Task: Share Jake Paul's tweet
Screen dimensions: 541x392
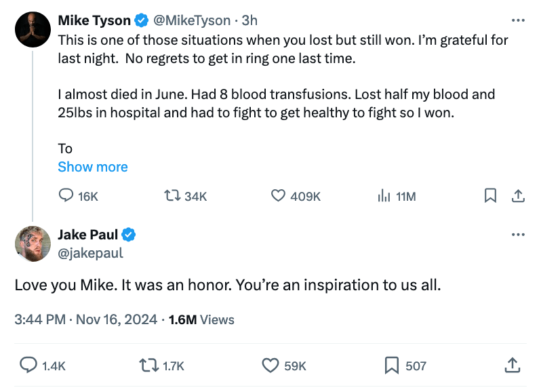Action: click(x=513, y=366)
